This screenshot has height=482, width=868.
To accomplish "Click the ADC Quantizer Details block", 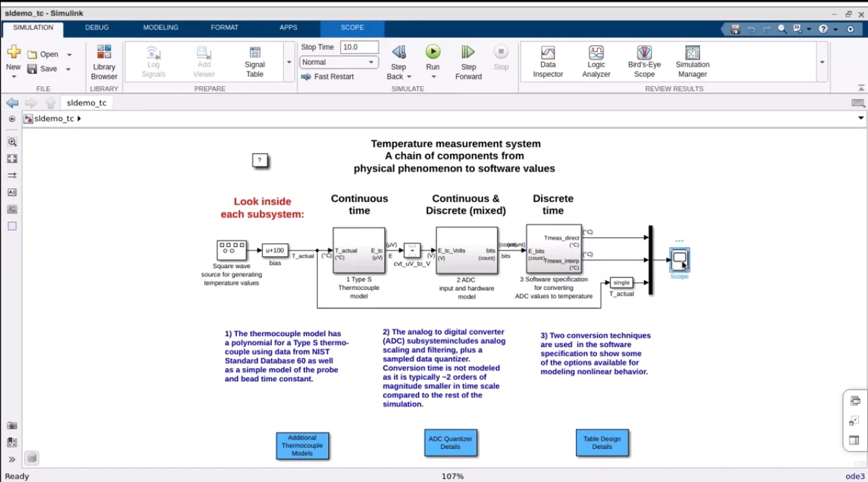I will (x=450, y=442).
